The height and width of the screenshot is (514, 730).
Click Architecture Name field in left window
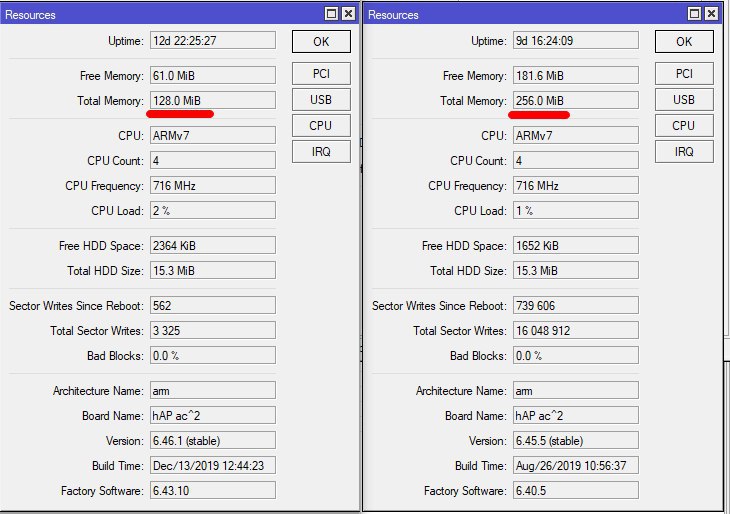[213, 391]
